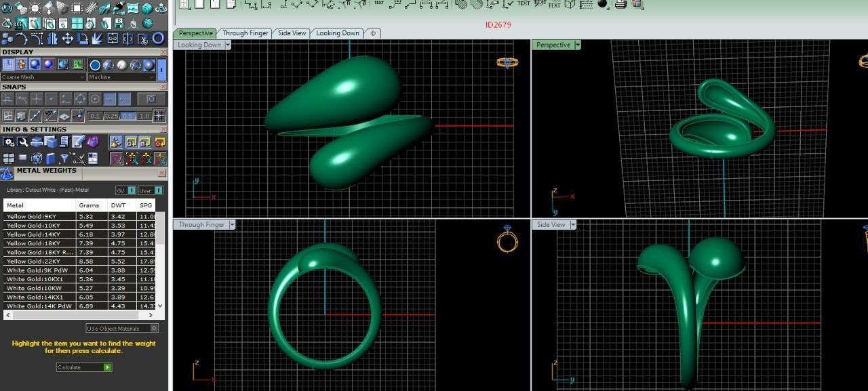This screenshot has height=391, width=868.
Task: Click the black sphere render icon in top toolbar
Action: (x=602, y=3)
